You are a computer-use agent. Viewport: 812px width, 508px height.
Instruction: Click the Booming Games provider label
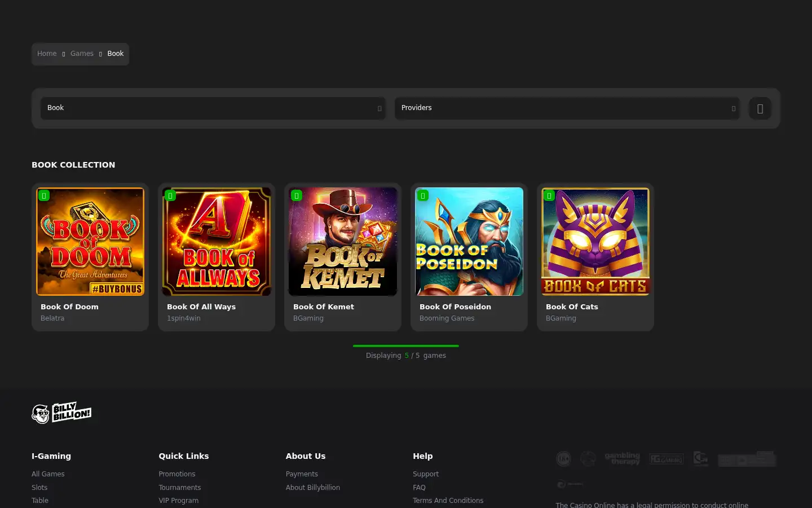(x=447, y=318)
